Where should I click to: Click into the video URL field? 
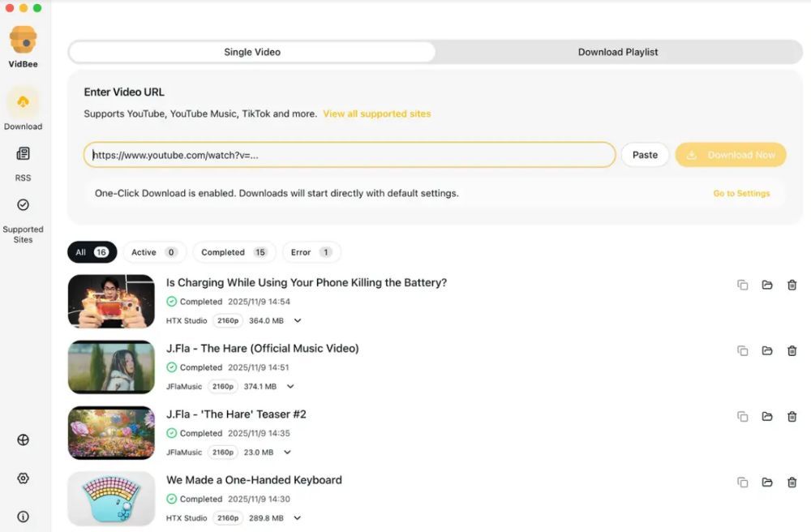[x=349, y=155]
